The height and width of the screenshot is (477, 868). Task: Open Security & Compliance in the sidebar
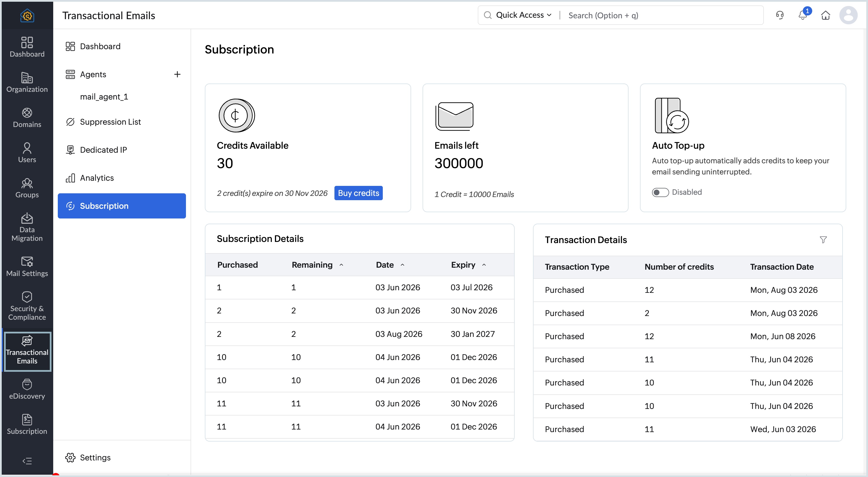click(27, 306)
